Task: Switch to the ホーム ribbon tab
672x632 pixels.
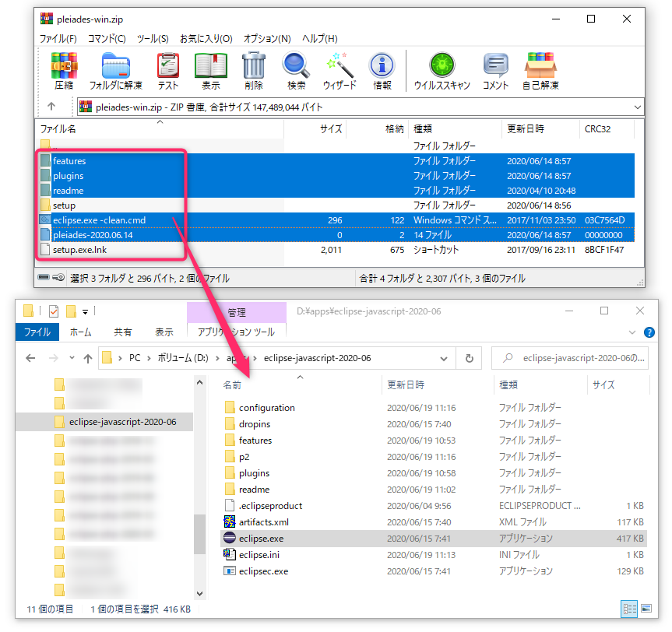Action: click(x=80, y=332)
